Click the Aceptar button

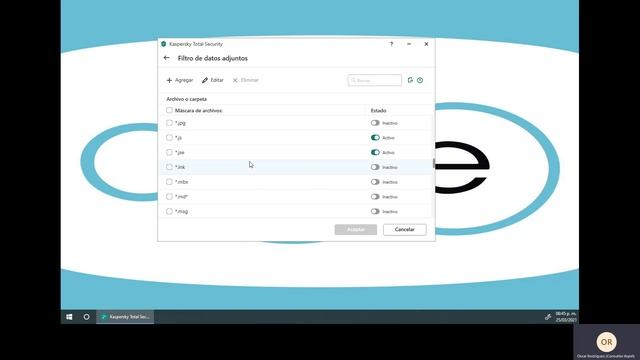[356, 229]
